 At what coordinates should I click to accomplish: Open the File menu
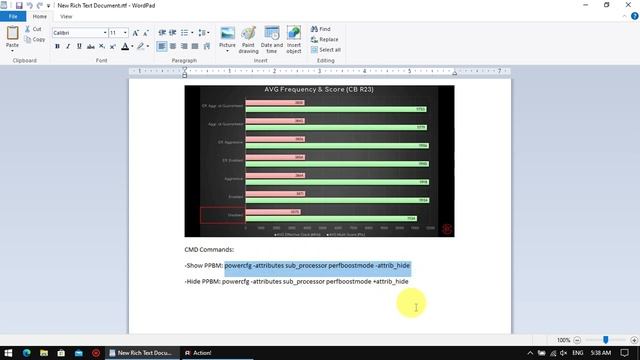pyautogui.click(x=13, y=16)
